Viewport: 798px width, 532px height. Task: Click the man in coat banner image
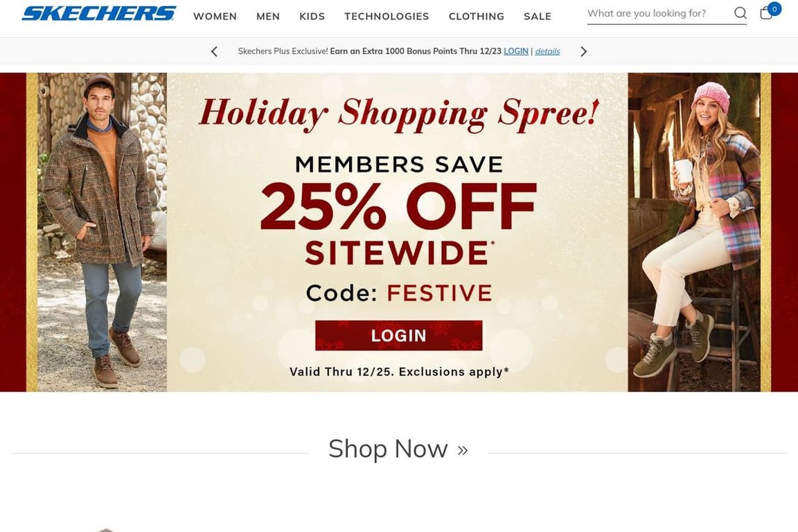point(102,232)
